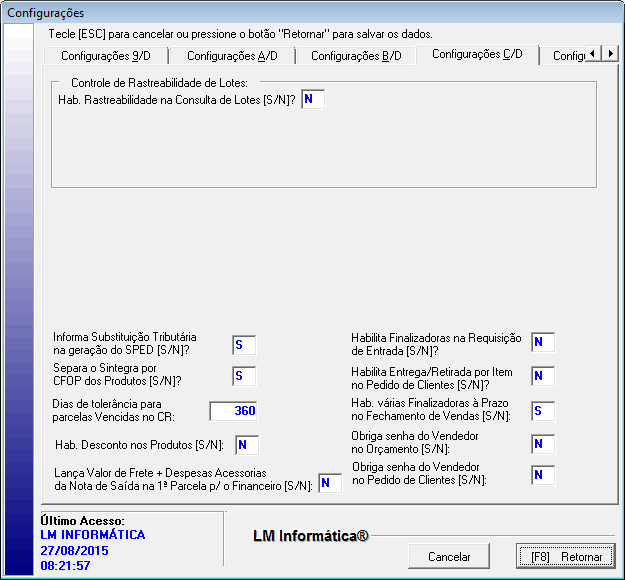Click the Cancelar button
This screenshot has width=625, height=580.
pyautogui.click(x=449, y=557)
